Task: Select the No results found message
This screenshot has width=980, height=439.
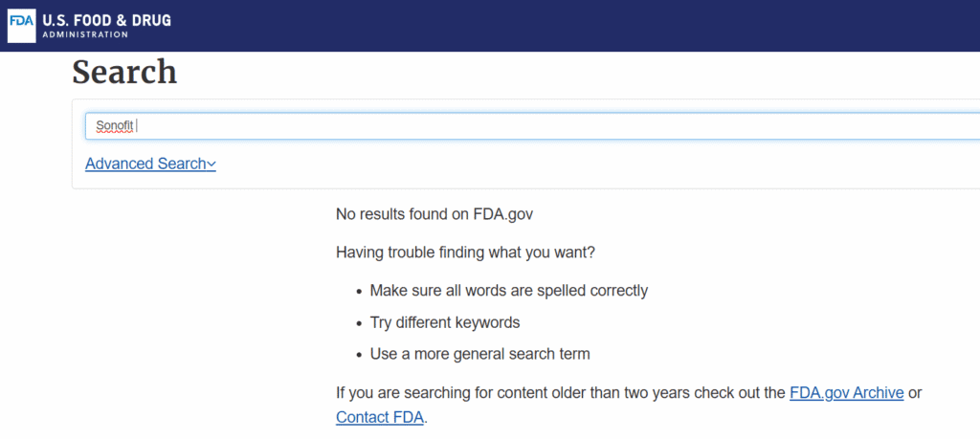Action: [x=434, y=214]
